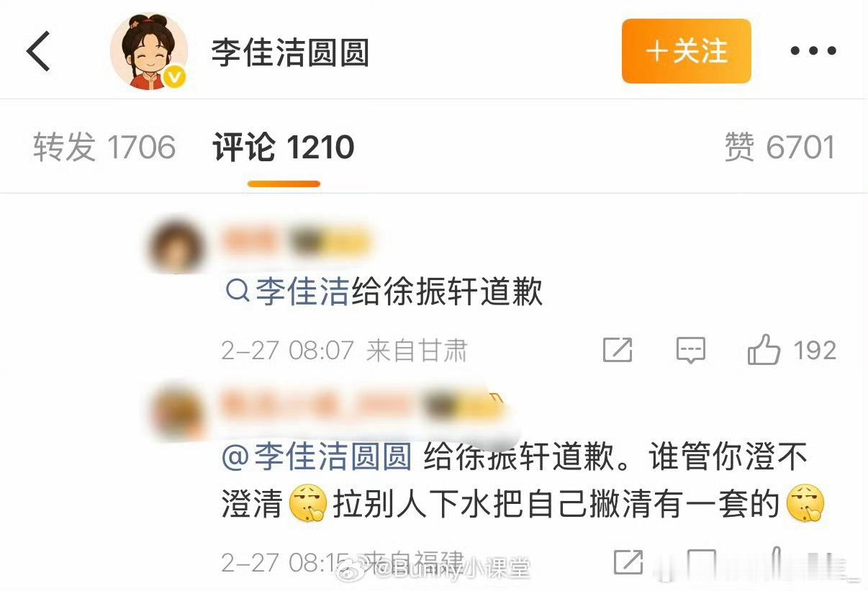Open the 赞 6701 likes tab
This screenshot has height=591, width=868.
click(x=779, y=148)
